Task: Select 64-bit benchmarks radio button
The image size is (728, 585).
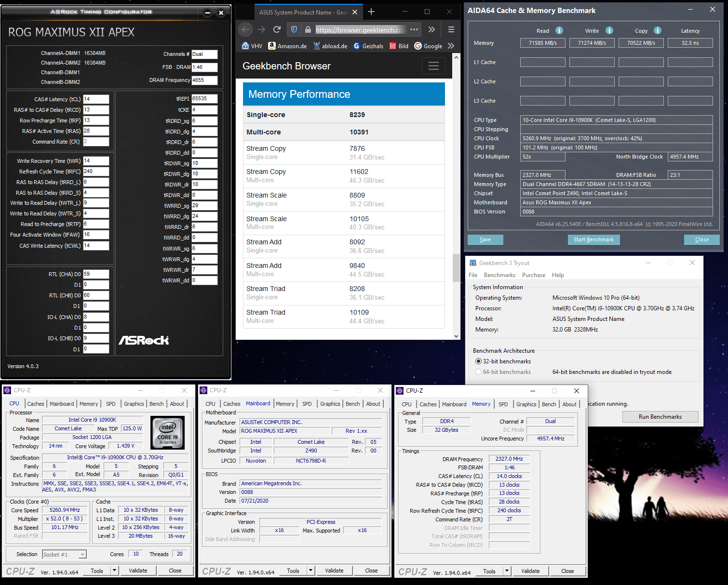Action: [x=478, y=372]
